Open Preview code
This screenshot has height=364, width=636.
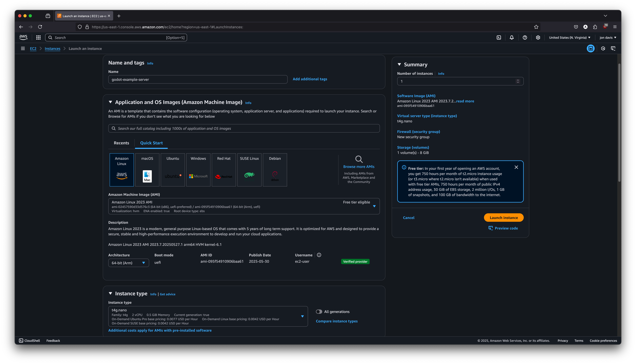point(503,228)
